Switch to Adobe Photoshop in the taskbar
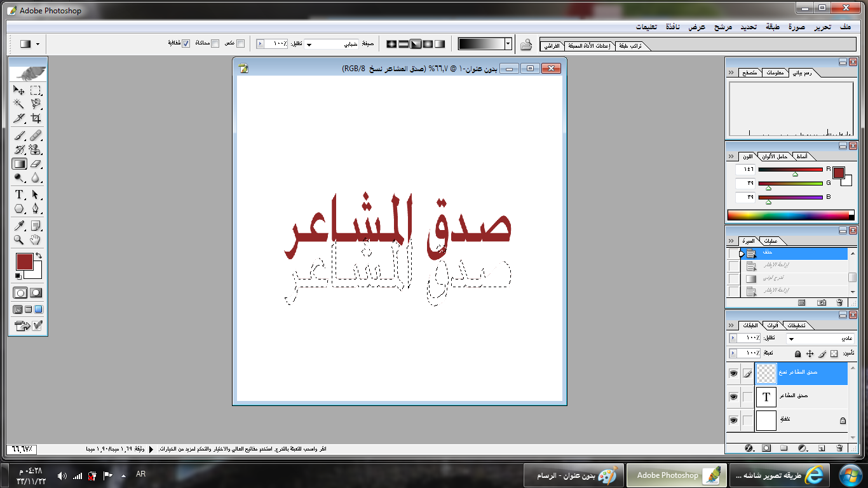The image size is (868, 488). click(x=673, y=475)
